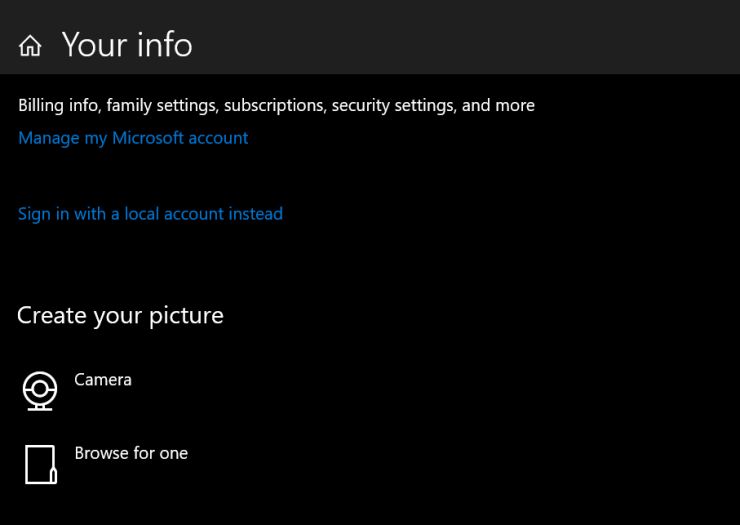Image resolution: width=740 pixels, height=525 pixels.
Task: Click the Create your picture heading
Action: (120, 315)
